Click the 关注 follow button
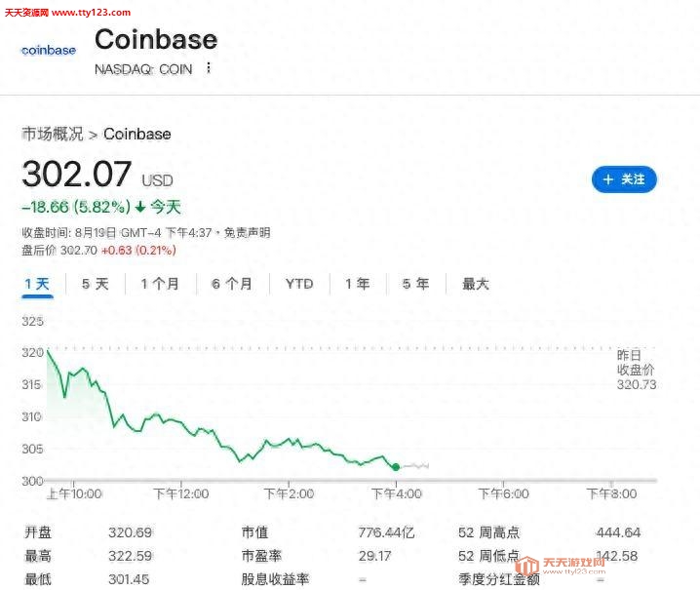The width and height of the screenshot is (700, 590). pyautogui.click(x=624, y=179)
